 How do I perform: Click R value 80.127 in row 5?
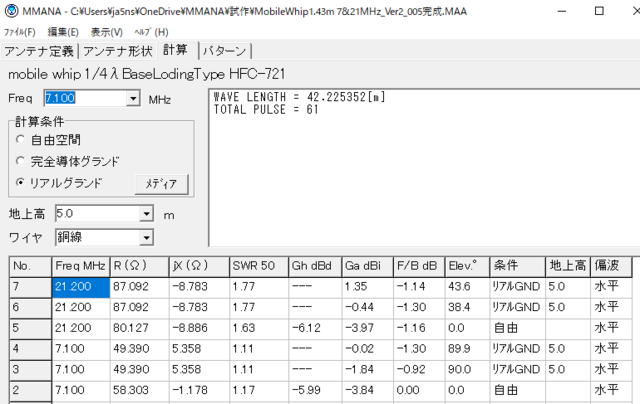pos(140,329)
